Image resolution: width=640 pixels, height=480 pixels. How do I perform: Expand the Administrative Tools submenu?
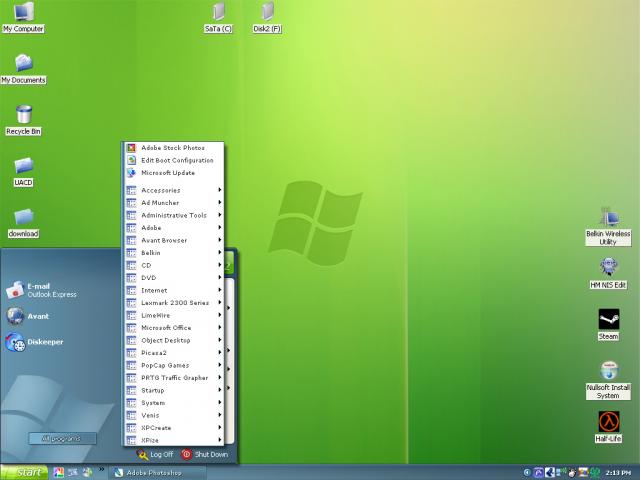click(173, 215)
